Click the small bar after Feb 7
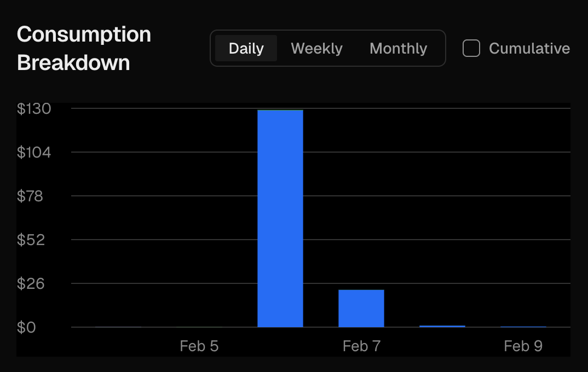The width and height of the screenshot is (588, 372). coord(442,326)
